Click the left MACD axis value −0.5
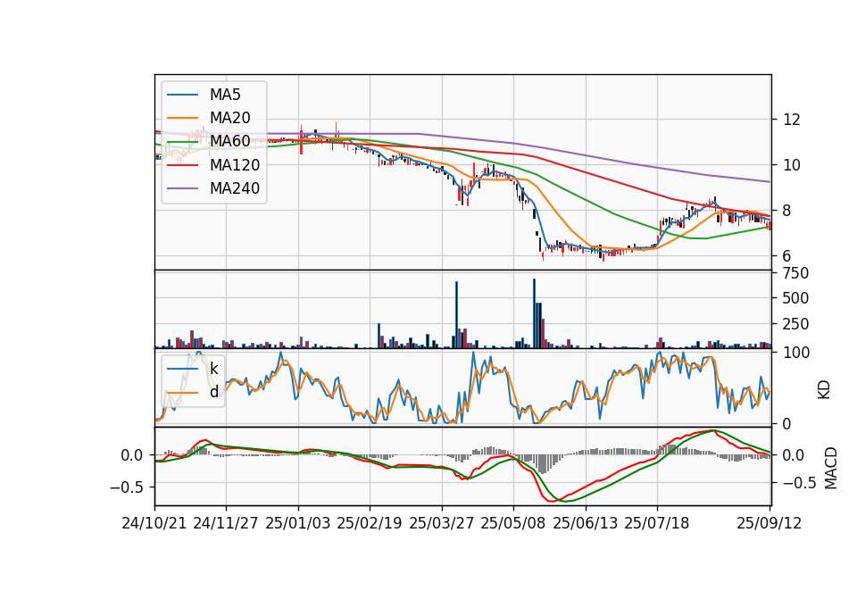Screen dimensions: 857x616 coord(126,487)
